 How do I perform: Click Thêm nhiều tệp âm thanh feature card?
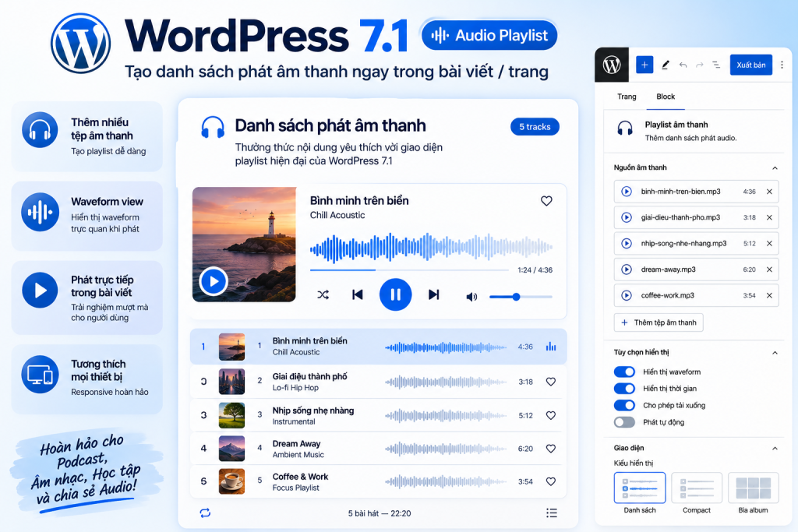(x=87, y=136)
